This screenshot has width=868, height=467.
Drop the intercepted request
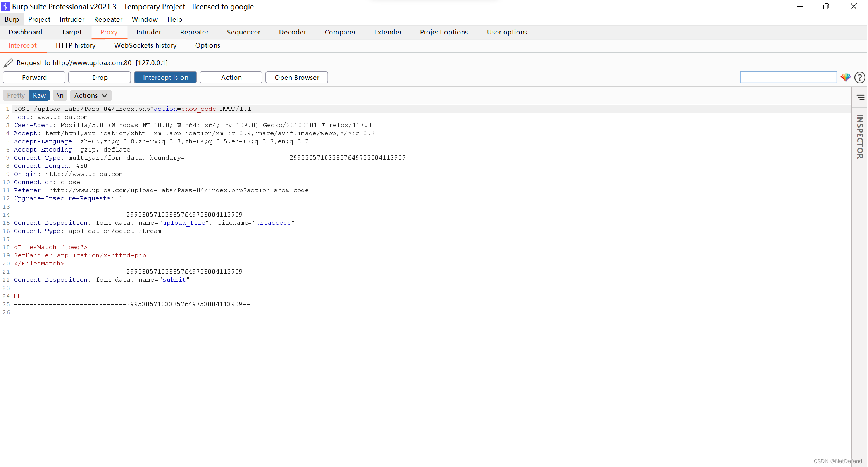[100, 78]
